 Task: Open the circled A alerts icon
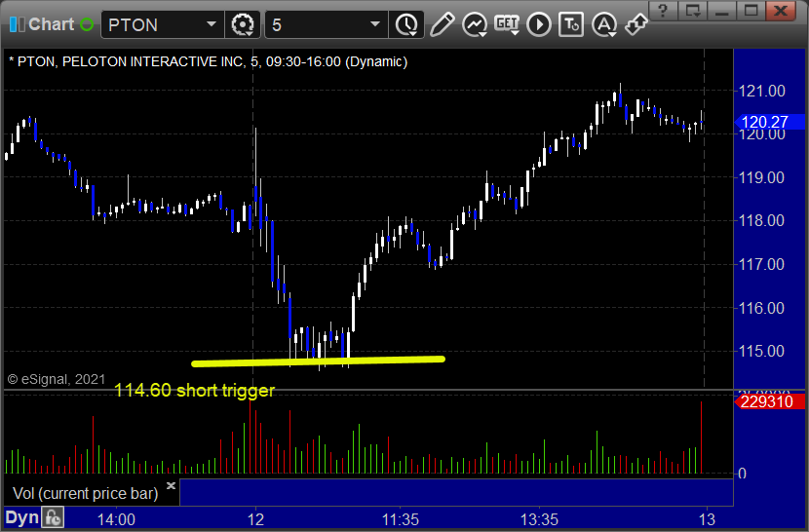point(604,24)
